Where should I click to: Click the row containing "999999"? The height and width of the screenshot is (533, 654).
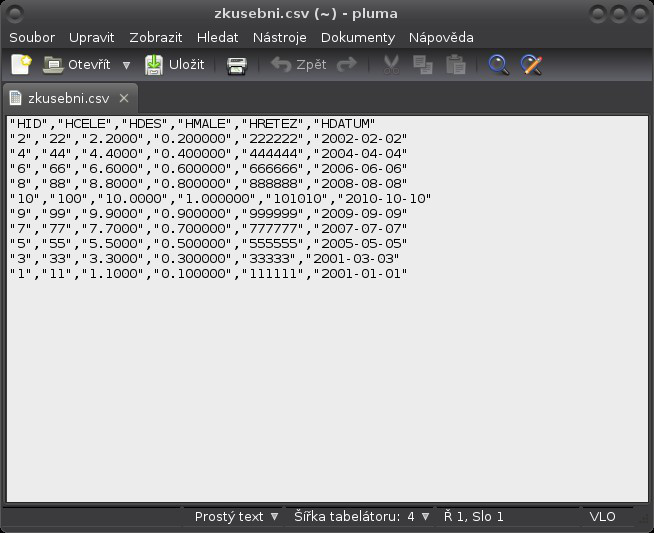[208, 214]
